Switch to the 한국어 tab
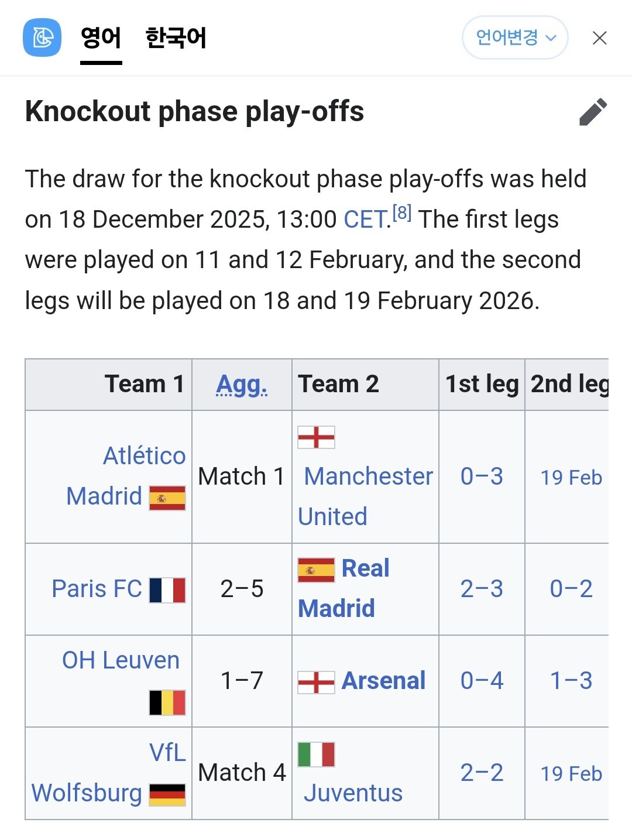 pyautogui.click(x=176, y=38)
